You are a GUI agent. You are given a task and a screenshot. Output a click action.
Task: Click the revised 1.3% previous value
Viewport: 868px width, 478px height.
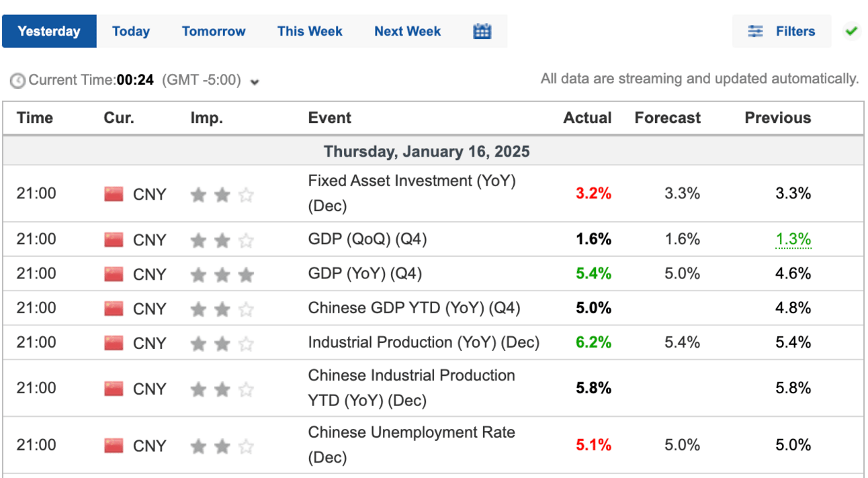(793, 239)
